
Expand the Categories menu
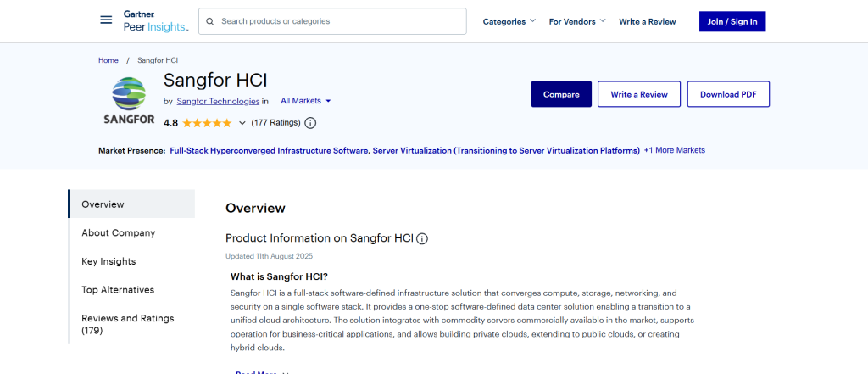point(509,21)
